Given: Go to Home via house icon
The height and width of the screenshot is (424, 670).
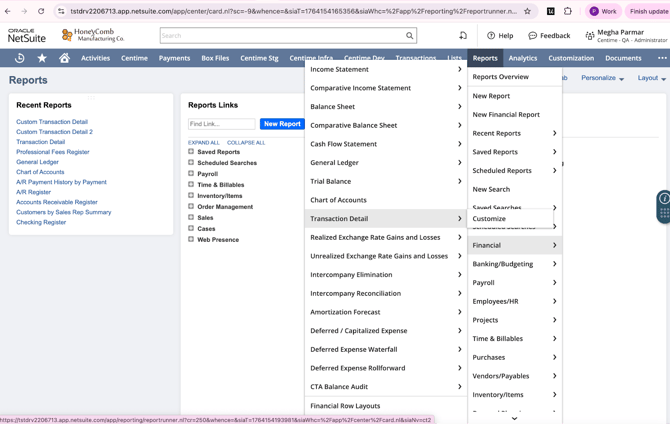Looking at the screenshot, I should pyautogui.click(x=64, y=58).
